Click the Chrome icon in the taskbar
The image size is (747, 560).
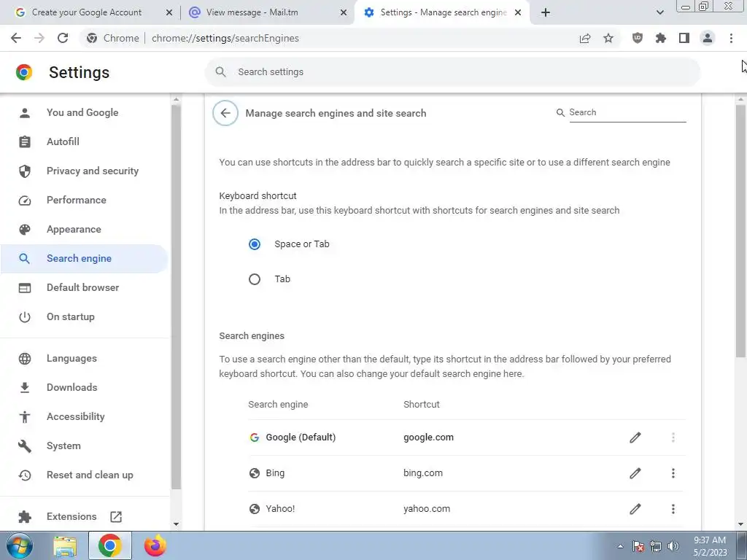(109, 545)
